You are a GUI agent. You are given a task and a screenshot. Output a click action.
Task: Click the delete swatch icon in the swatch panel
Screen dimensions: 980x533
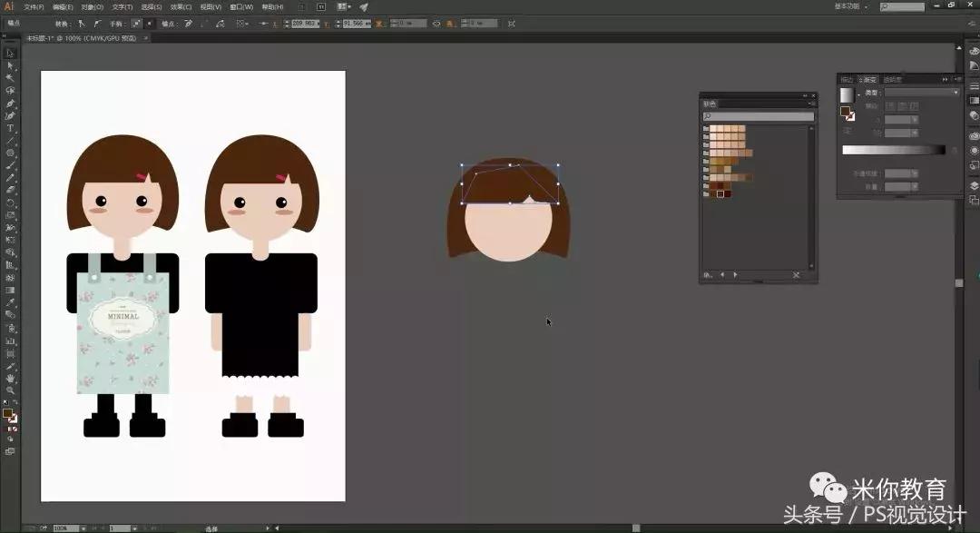796,274
